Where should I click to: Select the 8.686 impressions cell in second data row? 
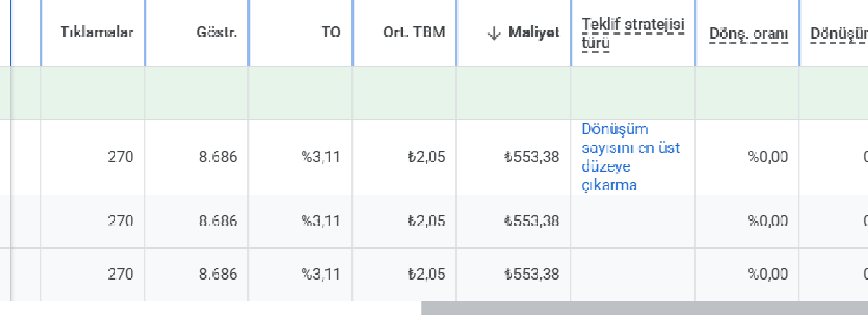click(218, 221)
